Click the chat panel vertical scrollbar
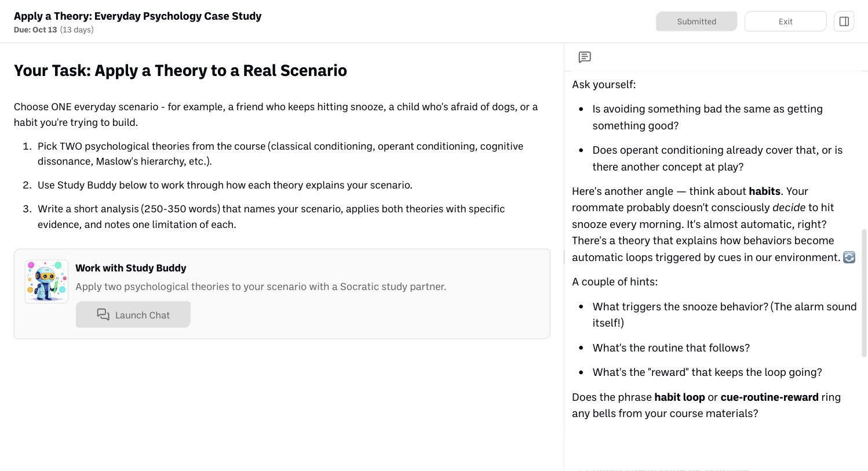Viewport: 868px width, 471px height. tap(865, 293)
